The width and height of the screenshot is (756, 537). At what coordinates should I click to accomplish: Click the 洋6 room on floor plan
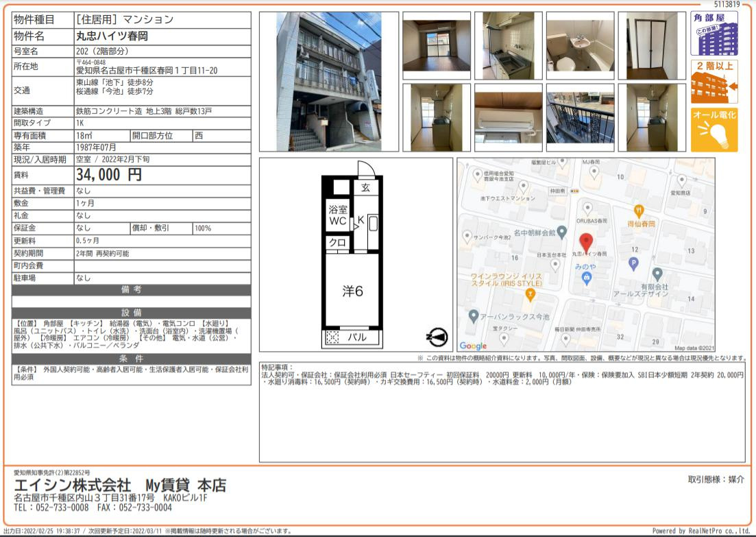(x=352, y=291)
